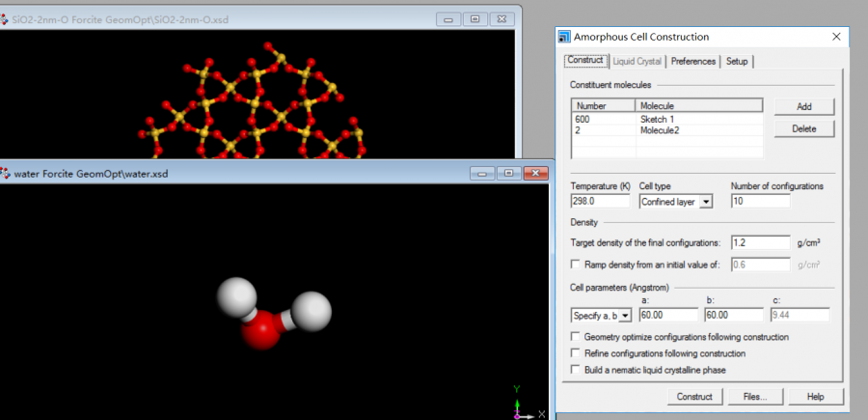Minimize the water.xsd window
The image size is (868, 420).
[x=482, y=174]
